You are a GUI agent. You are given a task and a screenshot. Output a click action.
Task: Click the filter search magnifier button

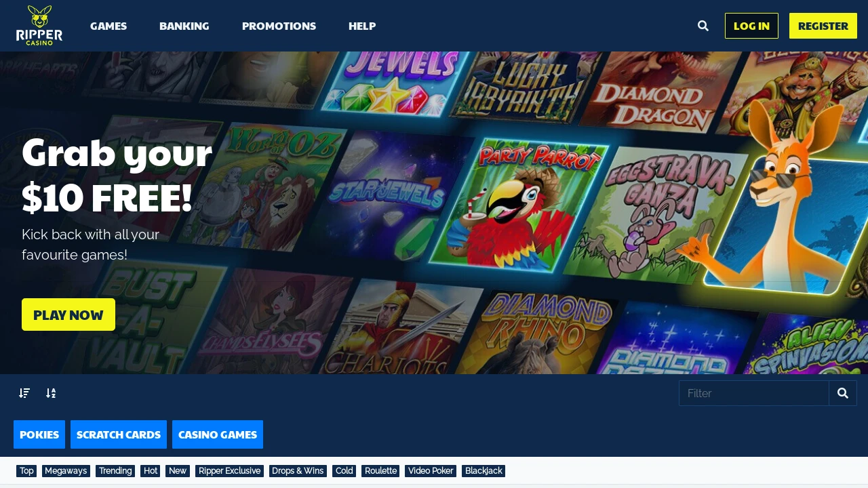(x=843, y=393)
